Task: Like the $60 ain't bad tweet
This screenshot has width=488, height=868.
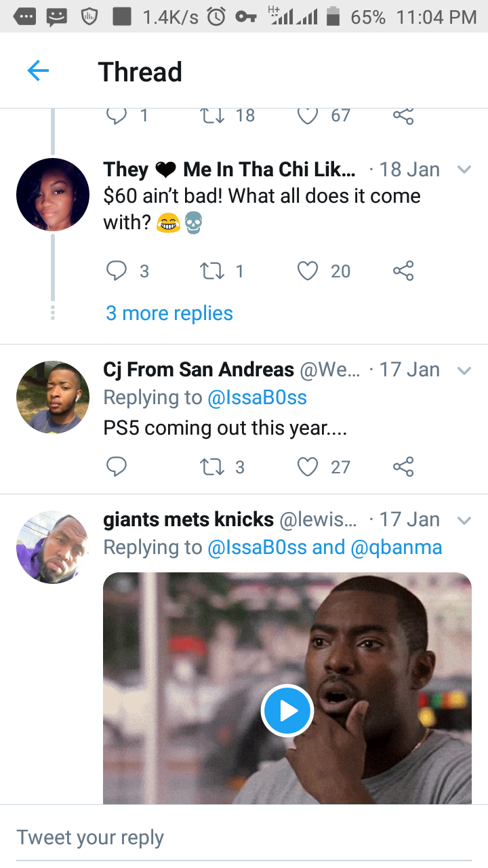Action: point(308,271)
